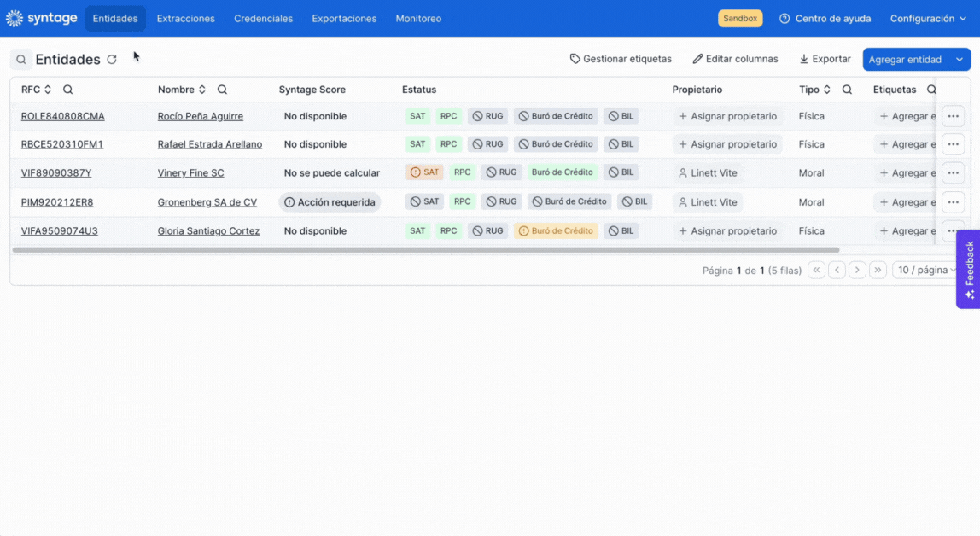980x536 pixels.
Task: Sort by the Tipo column arrows
Action: [827, 90]
